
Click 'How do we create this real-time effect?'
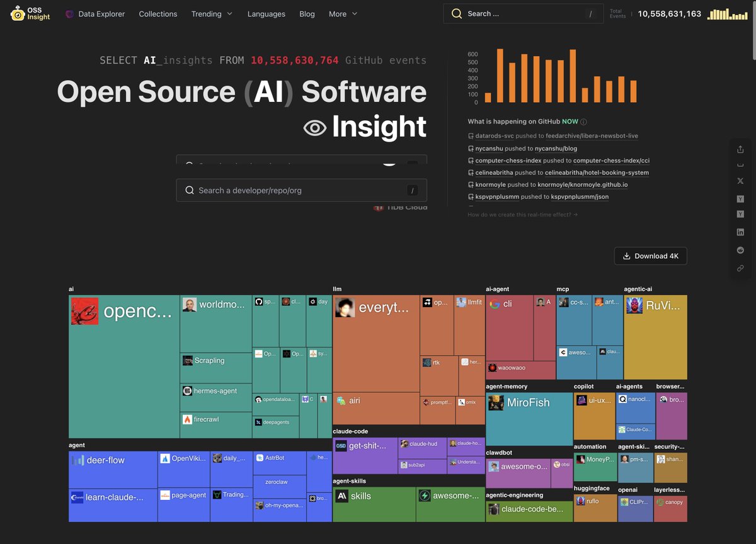pyautogui.click(x=522, y=215)
